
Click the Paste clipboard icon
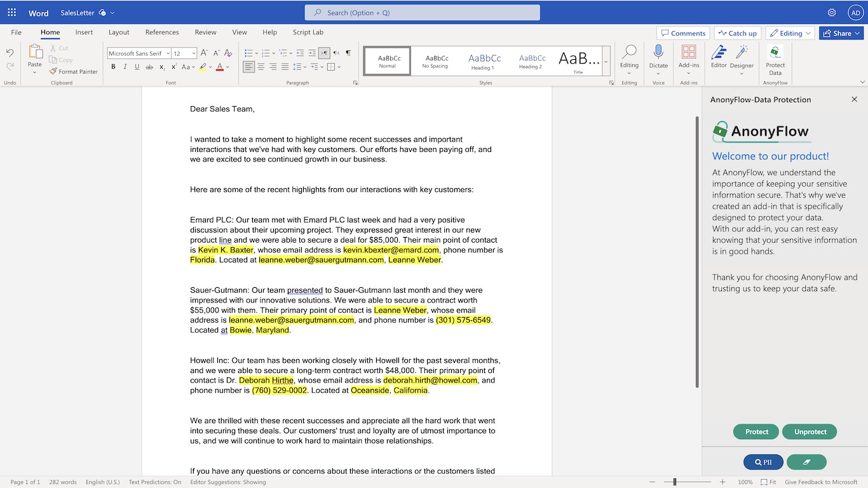(35, 53)
